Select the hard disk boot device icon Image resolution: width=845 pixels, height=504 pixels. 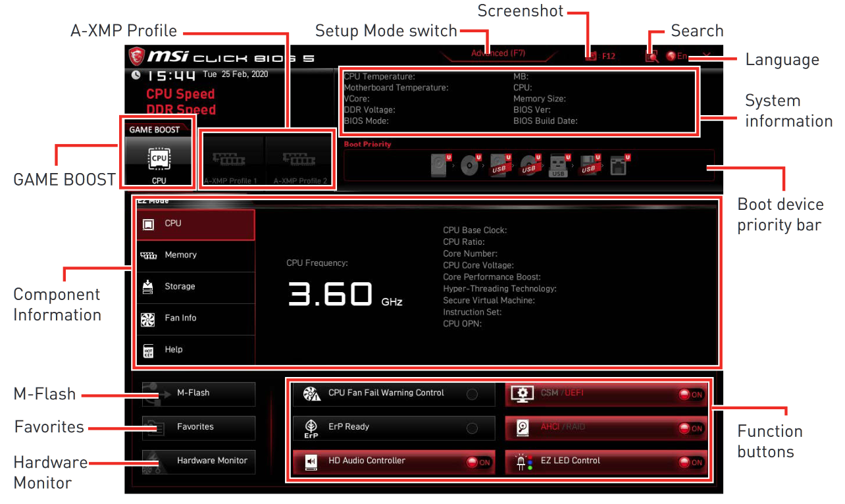click(440, 164)
